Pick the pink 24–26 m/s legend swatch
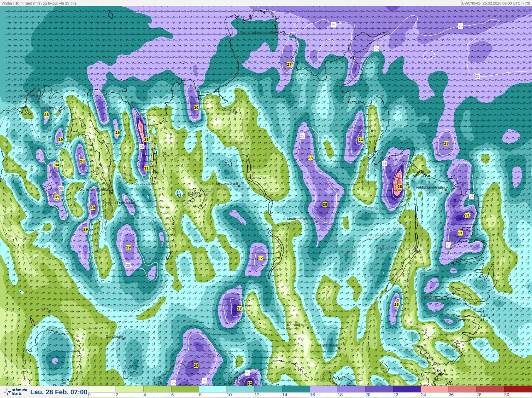Screen dimensions: 532x398 click(434, 389)
